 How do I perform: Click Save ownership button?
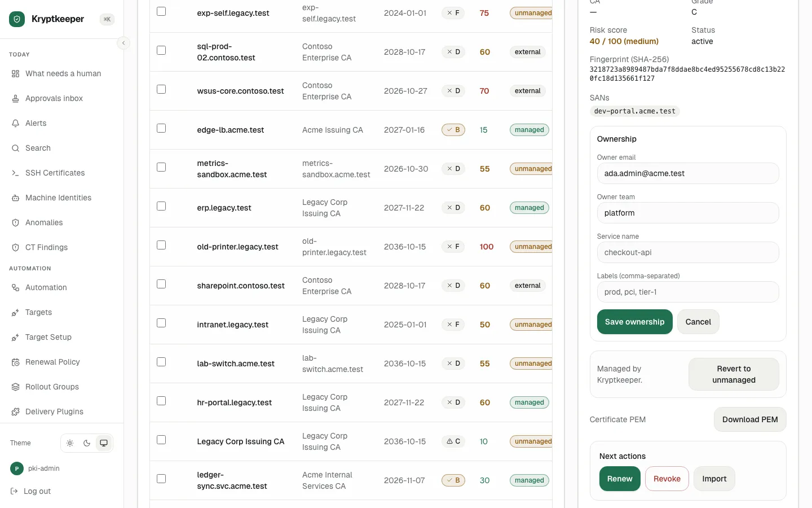[x=635, y=322]
